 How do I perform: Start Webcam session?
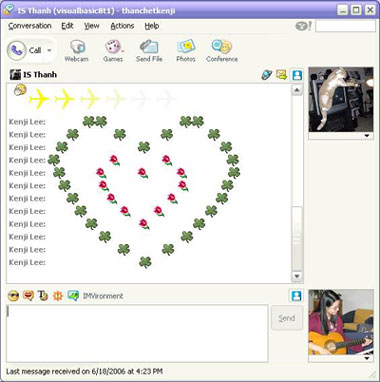76,51
